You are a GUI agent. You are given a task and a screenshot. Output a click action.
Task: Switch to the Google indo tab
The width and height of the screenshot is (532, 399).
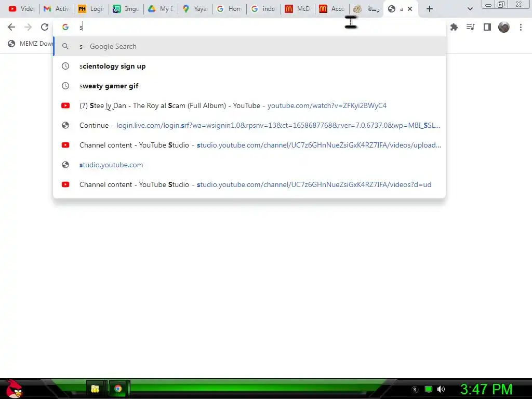click(x=263, y=9)
